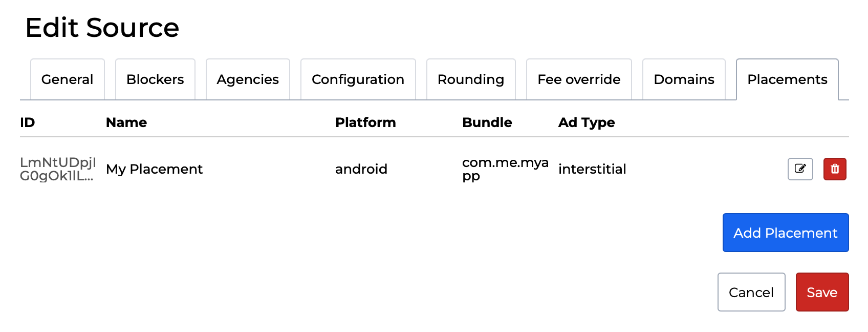This screenshot has height=332, width=868.
Task: Switch to Fee override tab
Action: pyautogui.click(x=579, y=79)
